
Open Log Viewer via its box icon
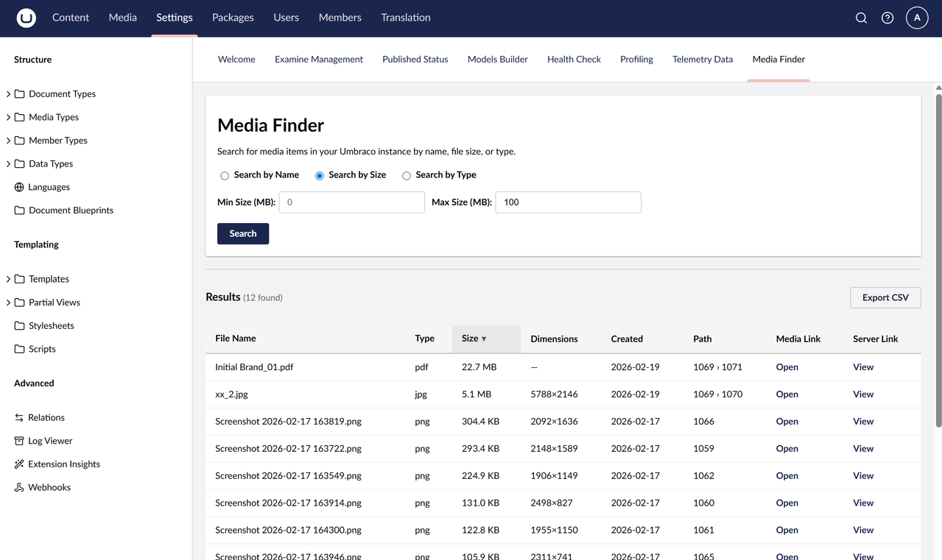pos(19,441)
